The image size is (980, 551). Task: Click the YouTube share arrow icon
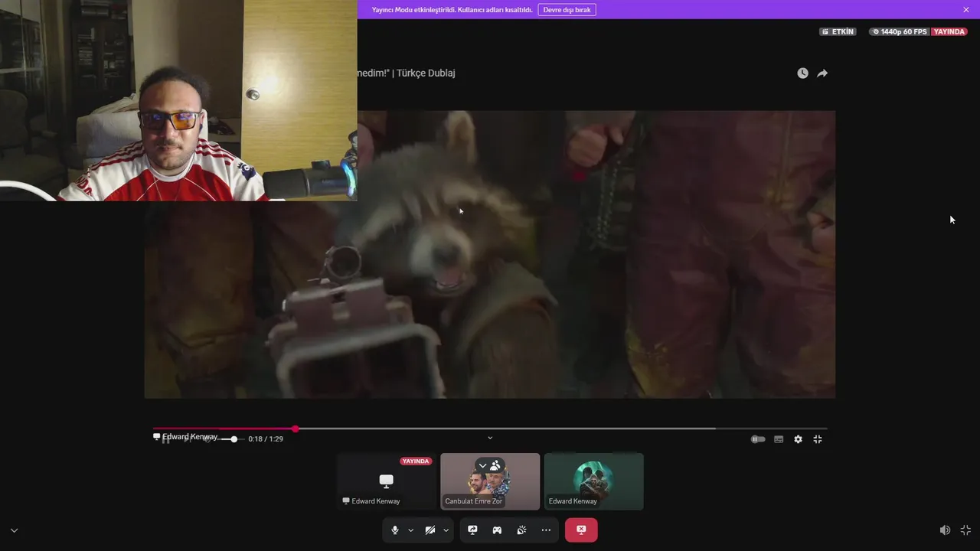[x=822, y=73]
